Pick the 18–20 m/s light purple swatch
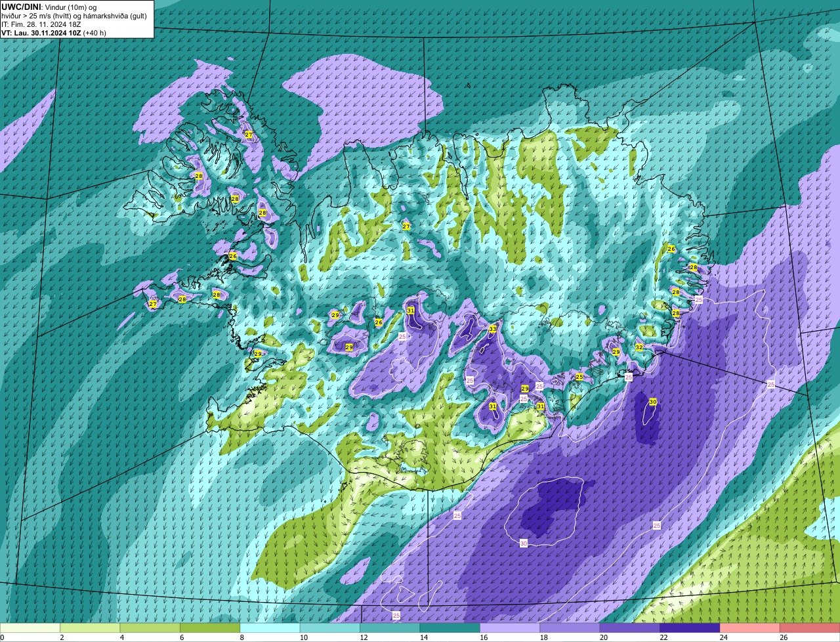The image size is (840, 642). (x=570, y=628)
